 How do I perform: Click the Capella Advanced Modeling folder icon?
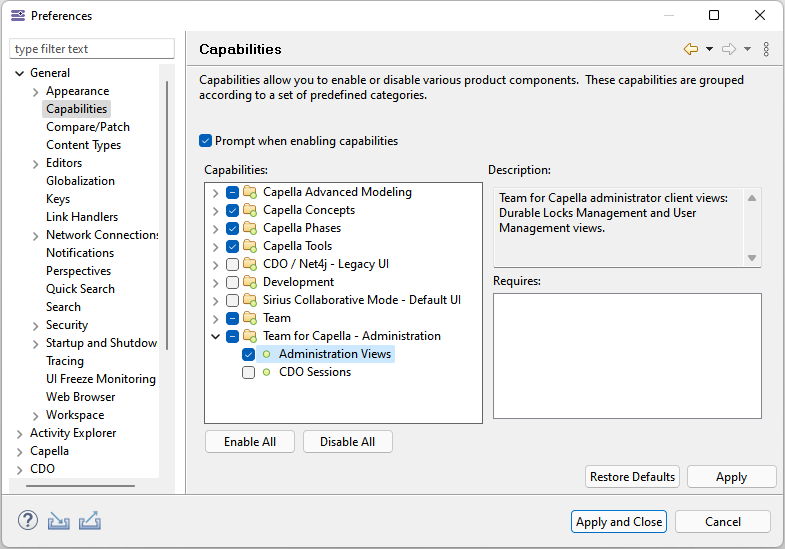pos(250,192)
